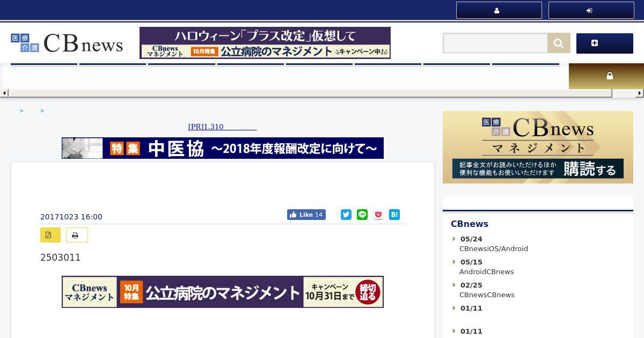644x338 pixels.
Task: Click the Facebook Like button
Action: [x=306, y=215]
